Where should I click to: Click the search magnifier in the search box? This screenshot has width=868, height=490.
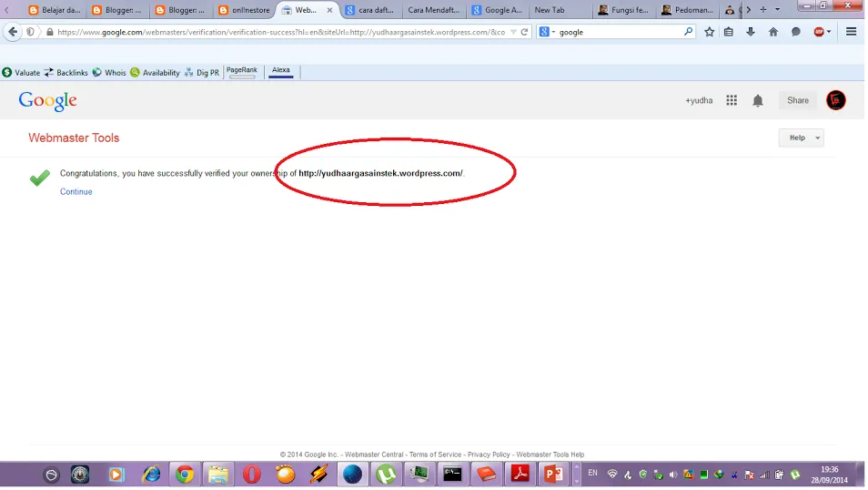tap(688, 32)
